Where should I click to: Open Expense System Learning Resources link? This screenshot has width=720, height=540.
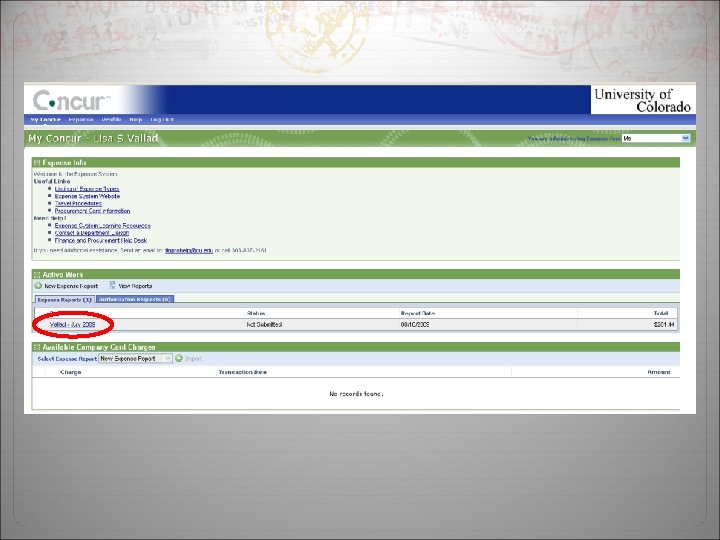(x=102, y=225)
